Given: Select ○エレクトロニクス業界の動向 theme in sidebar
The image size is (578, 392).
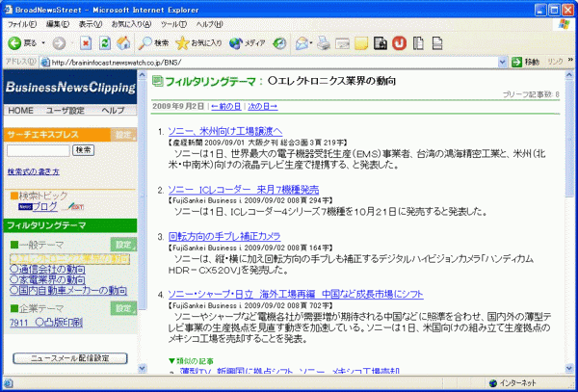Looking at the screenshot, I should pos(69,259).
